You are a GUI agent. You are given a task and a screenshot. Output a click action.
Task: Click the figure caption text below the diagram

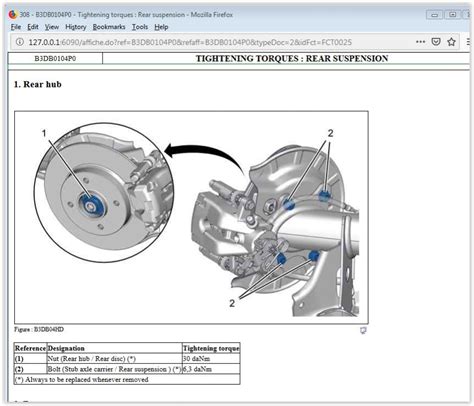pyautogui.click(x=39, y=329)
